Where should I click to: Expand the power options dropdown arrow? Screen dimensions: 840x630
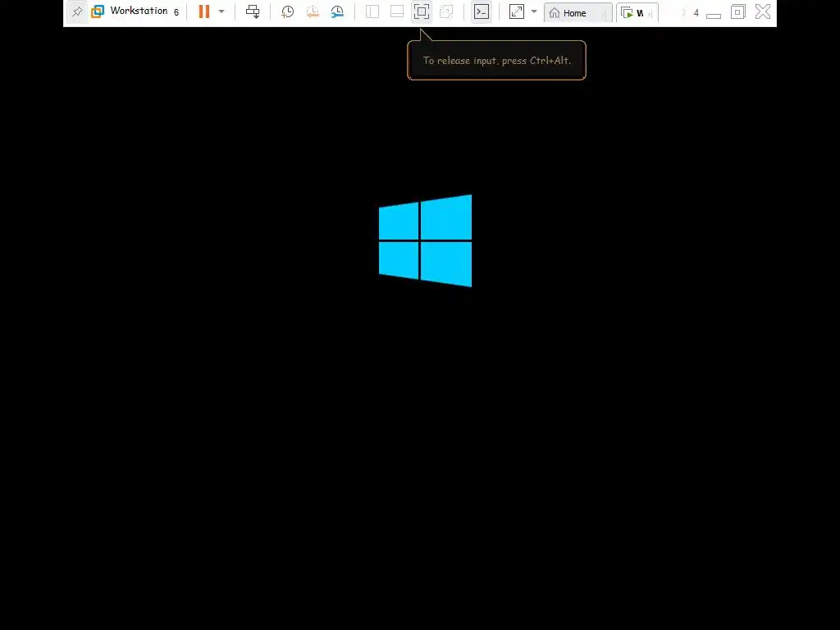(221, 11)
